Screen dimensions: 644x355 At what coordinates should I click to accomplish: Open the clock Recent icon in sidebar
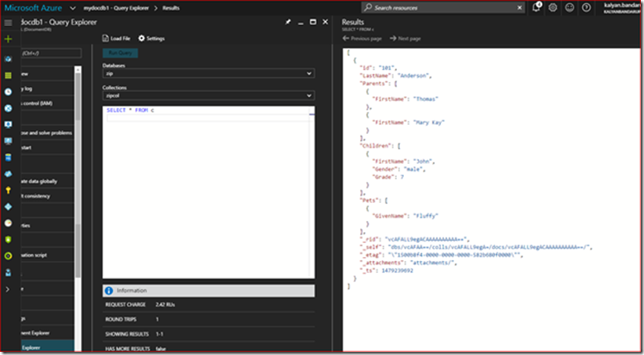point(8,92)
